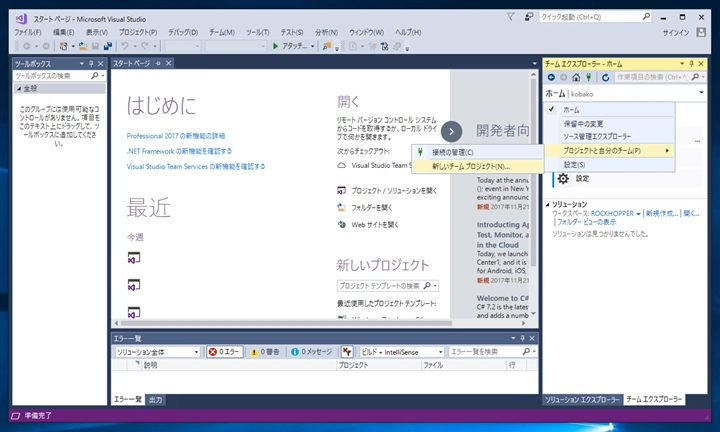Click the Save All toolbar icon
The image size is (720, 432).
coord(108,46)
